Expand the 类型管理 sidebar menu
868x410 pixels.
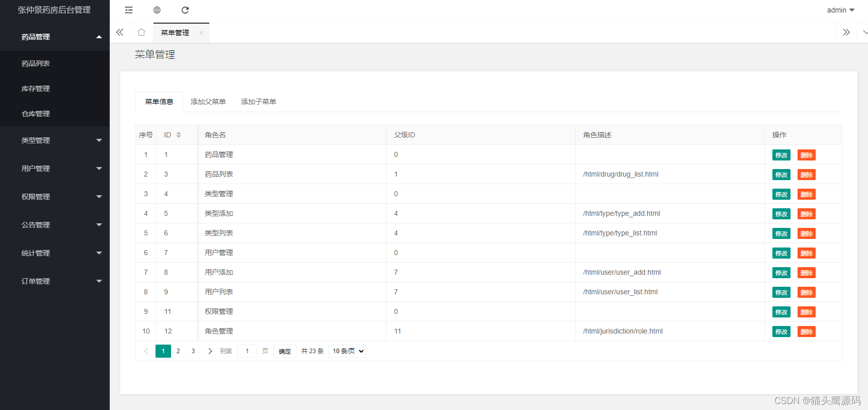[x=55, y=140]
